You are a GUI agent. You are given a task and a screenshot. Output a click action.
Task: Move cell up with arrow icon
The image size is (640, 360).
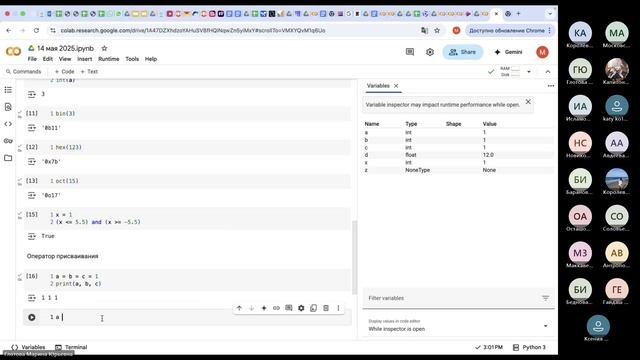coord(239,308)
